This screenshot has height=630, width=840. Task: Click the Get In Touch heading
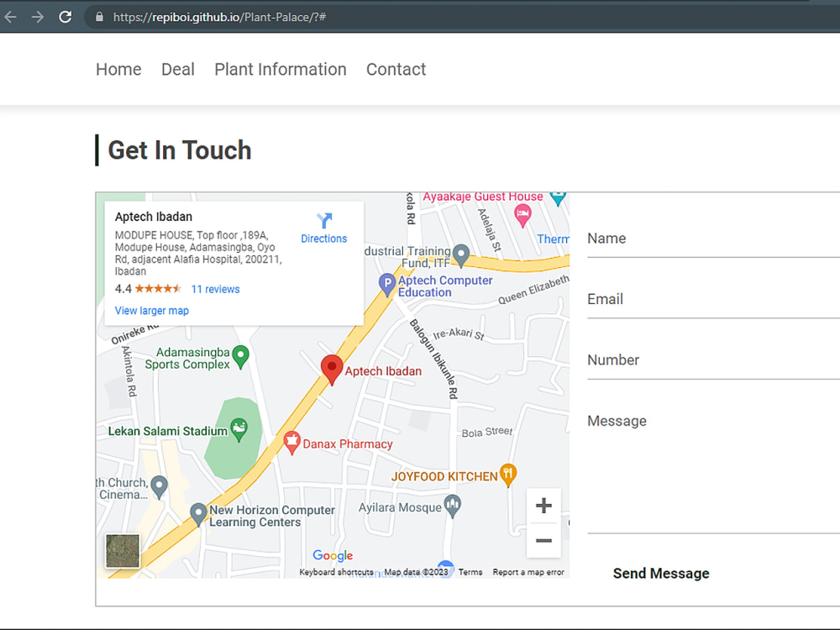click(x=180, y=150)
